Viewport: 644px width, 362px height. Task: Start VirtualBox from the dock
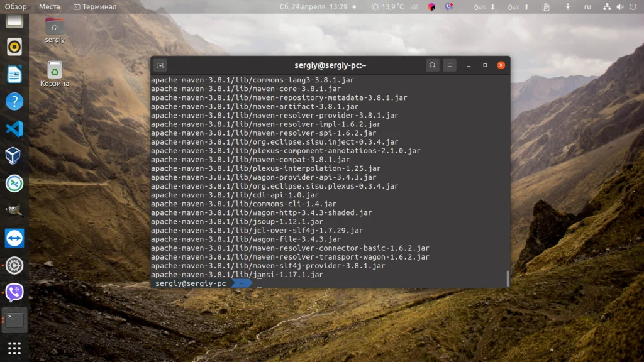tap(14, 156)
